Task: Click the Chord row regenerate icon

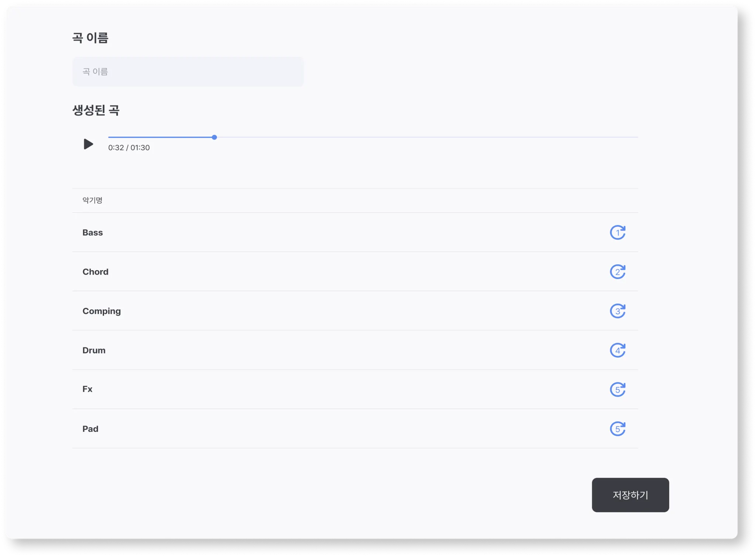Action: click(617, 272)
